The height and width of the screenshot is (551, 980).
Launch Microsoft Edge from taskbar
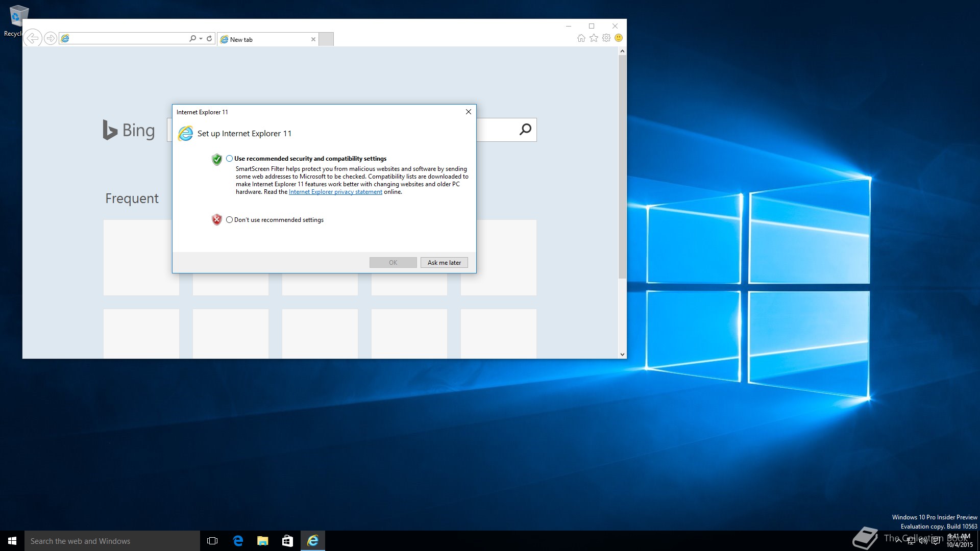click(x=238, y=541)
